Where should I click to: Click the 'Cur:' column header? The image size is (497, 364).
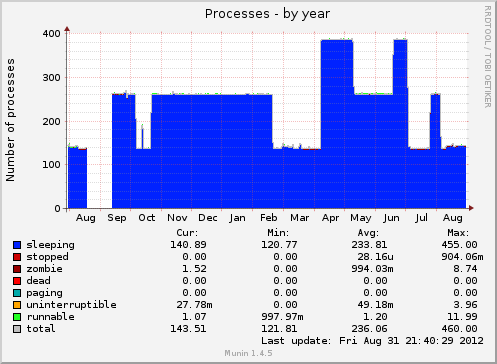tap(187, 233)
